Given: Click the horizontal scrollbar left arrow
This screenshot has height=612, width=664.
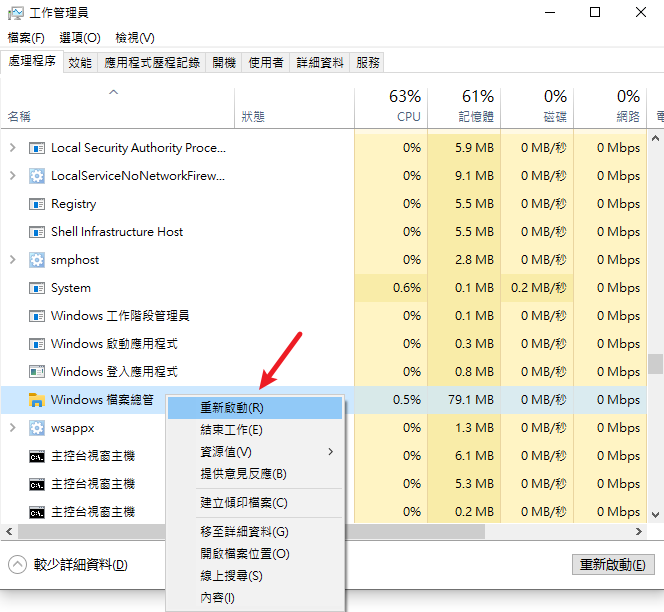Looking at the screenshot, I should coord(9,532).
